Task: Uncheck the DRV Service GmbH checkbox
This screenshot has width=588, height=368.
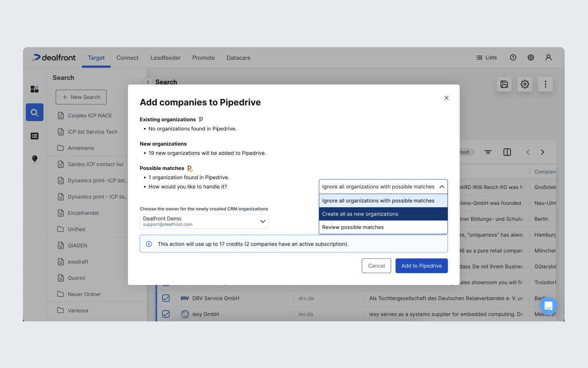Action: (x=166, y=298)
